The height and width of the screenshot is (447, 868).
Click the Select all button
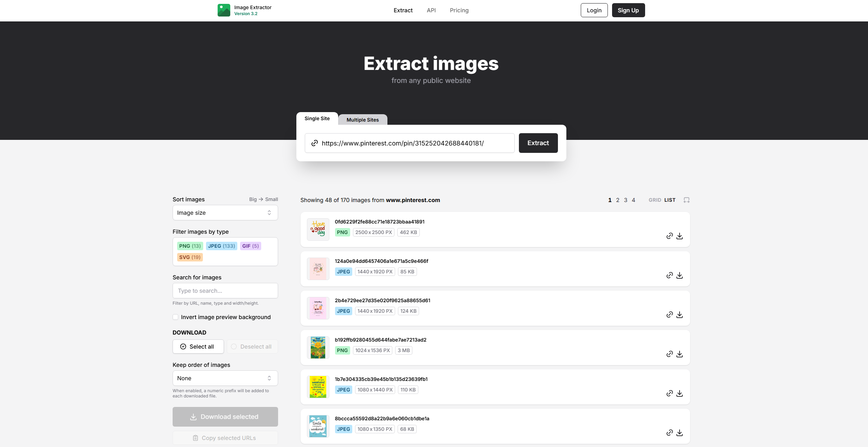tap(198, 346)
